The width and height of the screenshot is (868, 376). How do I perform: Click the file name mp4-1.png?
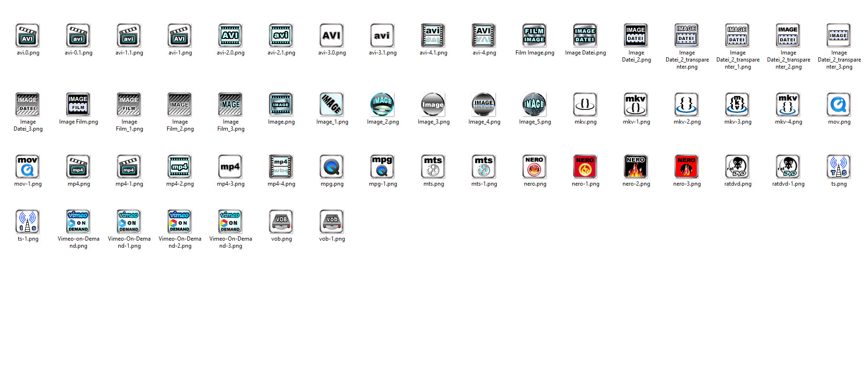click(129, 184)
